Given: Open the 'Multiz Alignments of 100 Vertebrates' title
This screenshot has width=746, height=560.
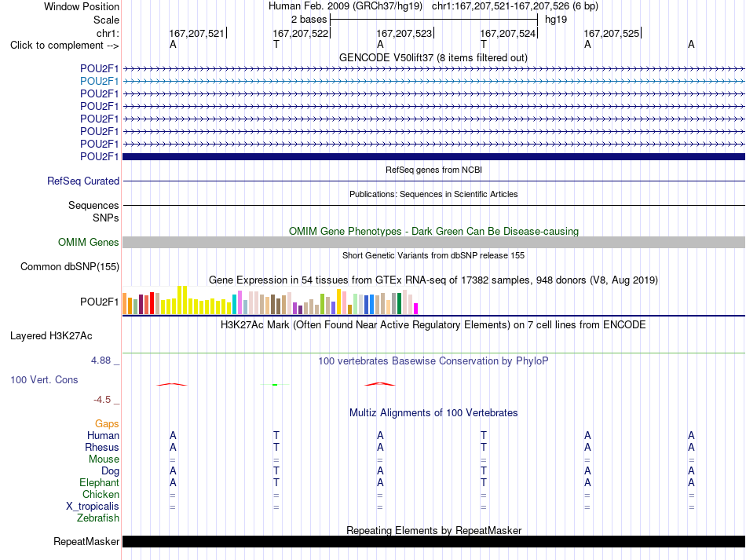Looking at the screenshot, I should [433, 412].
